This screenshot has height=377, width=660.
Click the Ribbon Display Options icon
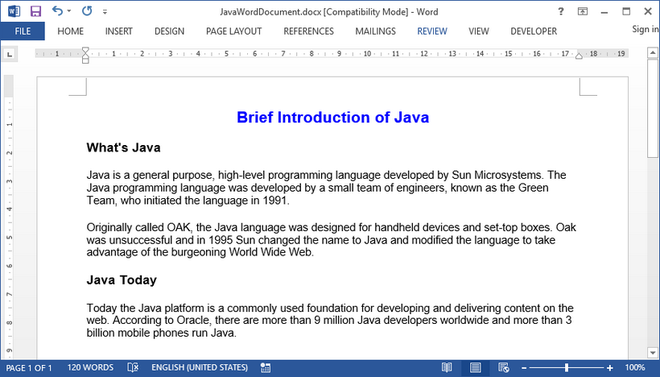coord(583,11)
